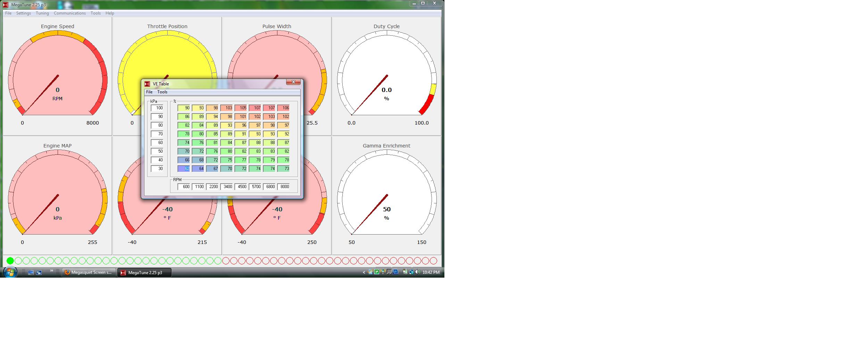This screenshot has height=347, width=868.
Task: Switch to Megasquirt Screen taskbar button
Action: coord(89,272)
